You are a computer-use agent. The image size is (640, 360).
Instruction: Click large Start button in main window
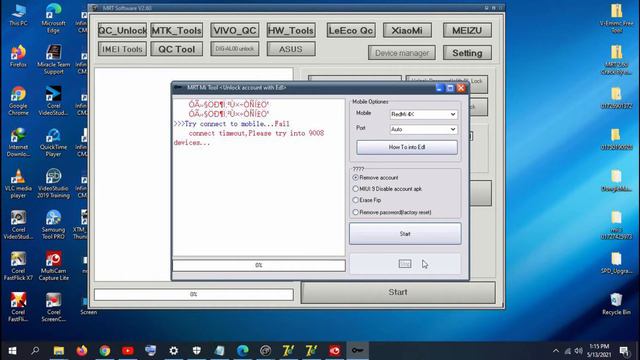click(x=398, y=292)
